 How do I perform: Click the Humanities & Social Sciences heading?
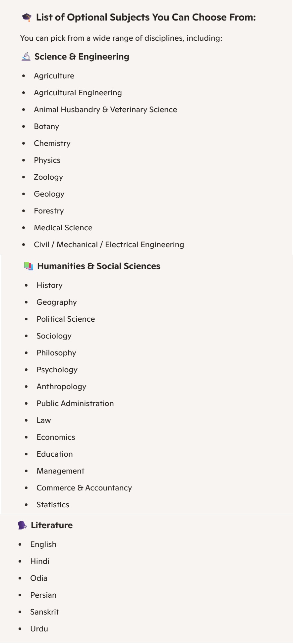[x=98, y=266]
